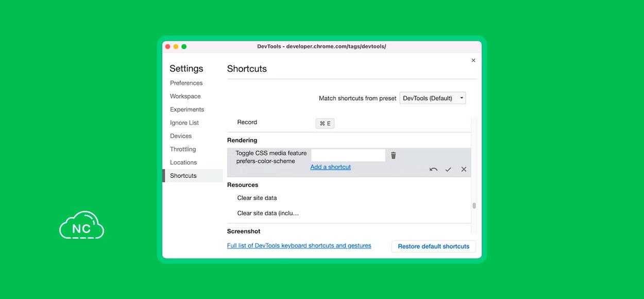Click the yellow minimize window button
The image size is (644, 299).
click(176, 46)
